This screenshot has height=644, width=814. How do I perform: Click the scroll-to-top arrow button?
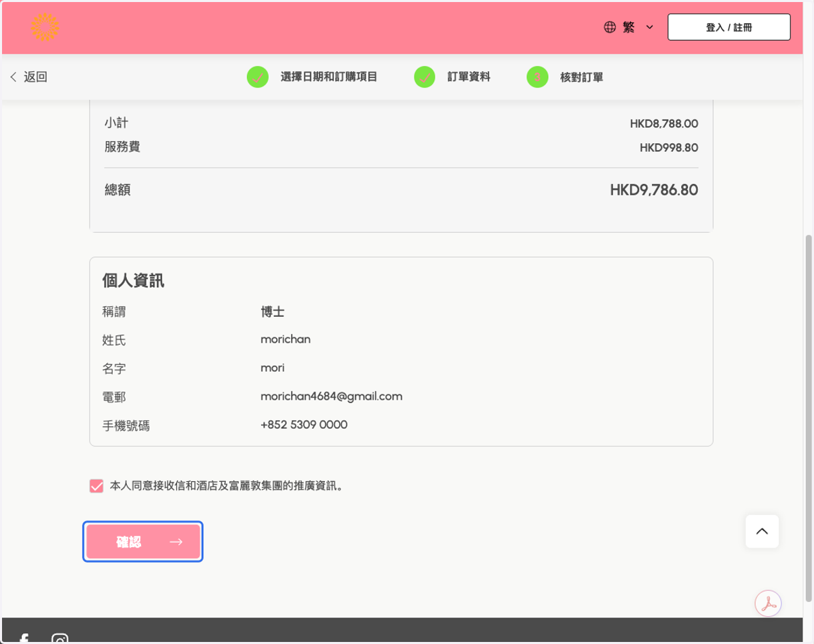click(x=762, y=531)
